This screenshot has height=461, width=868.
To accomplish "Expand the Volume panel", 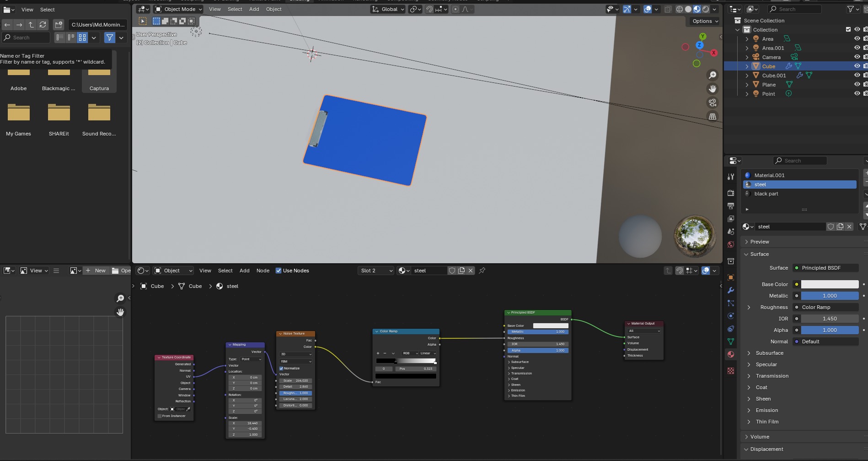I will tap(746, 437).
